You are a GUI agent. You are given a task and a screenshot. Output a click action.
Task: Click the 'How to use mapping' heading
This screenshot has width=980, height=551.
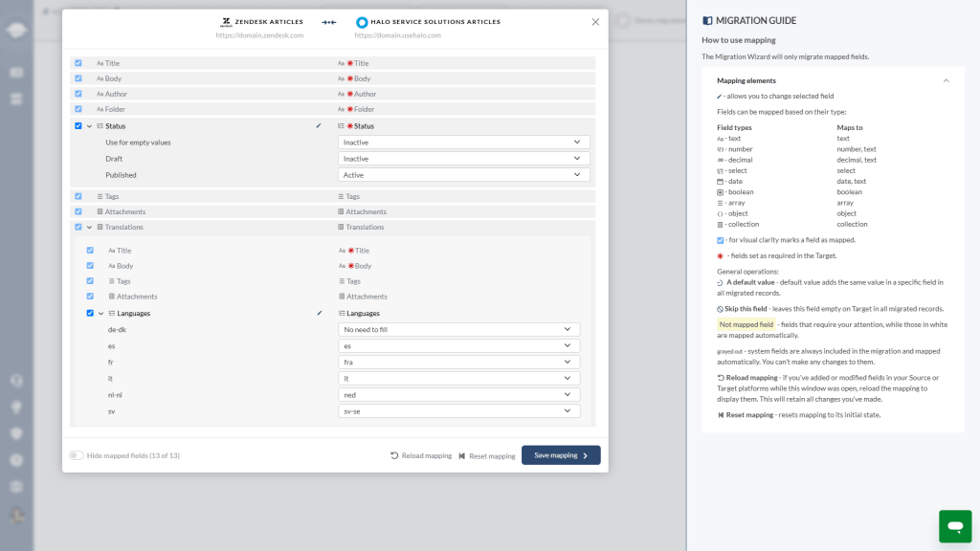738,40
